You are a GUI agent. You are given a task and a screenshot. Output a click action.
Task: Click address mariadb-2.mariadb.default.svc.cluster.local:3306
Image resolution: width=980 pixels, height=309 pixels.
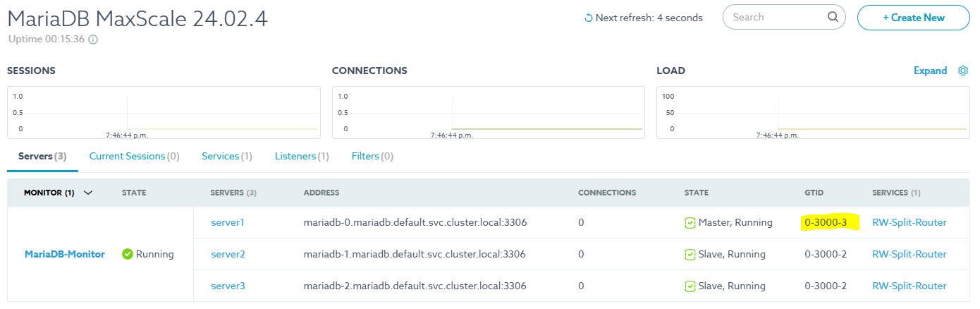tap(415, 286)
